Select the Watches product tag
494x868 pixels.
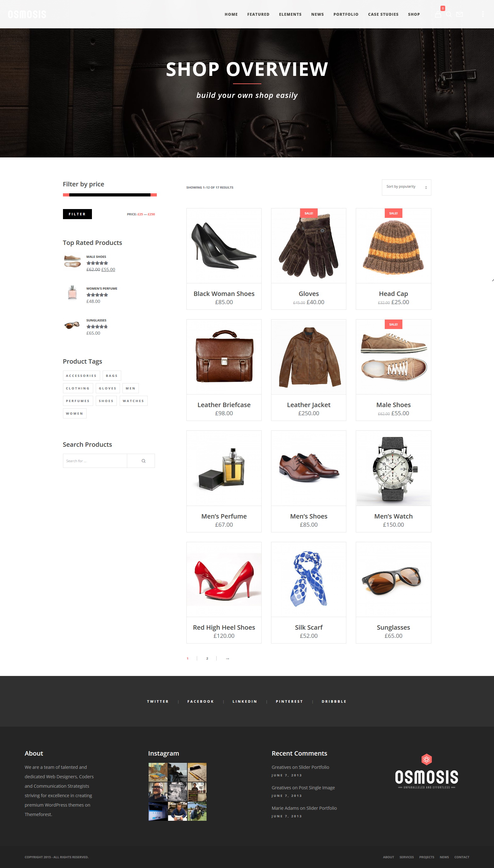coord(133,401)
